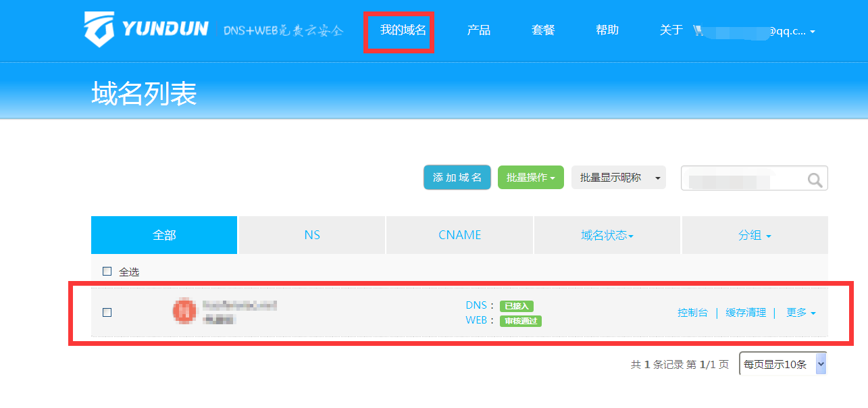Screen dimensions: 868x408
Task: Tick the domain row checkbox
Action: click(107, 312)
